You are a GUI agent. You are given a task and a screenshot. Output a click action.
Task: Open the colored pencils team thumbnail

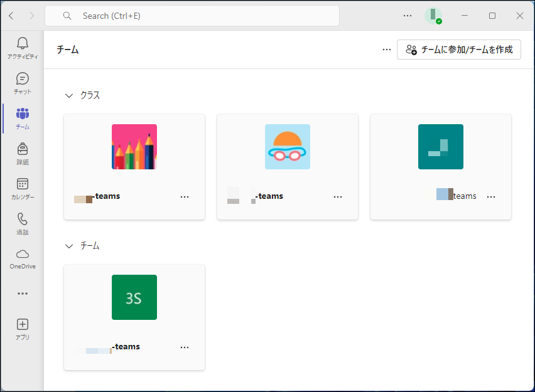(134, 147)
